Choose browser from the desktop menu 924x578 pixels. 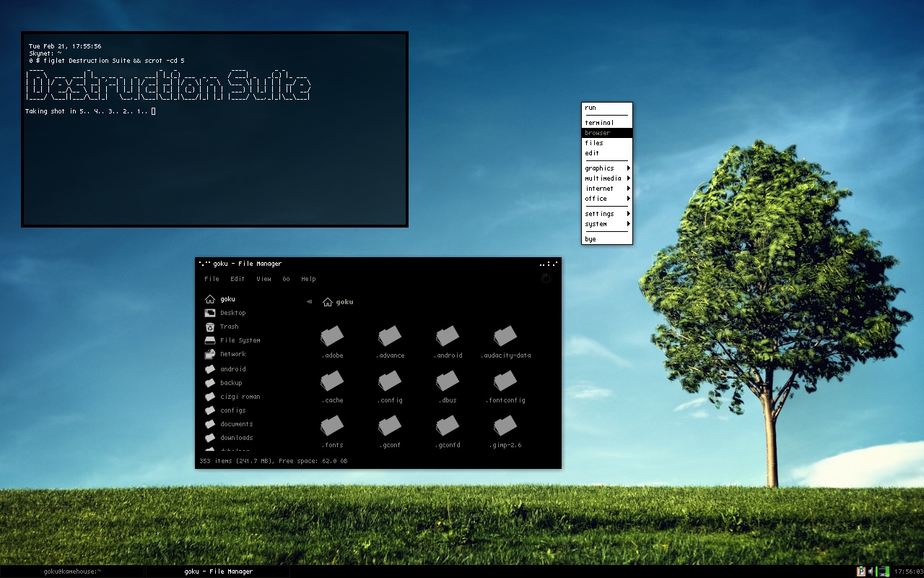tap(607, 133)
